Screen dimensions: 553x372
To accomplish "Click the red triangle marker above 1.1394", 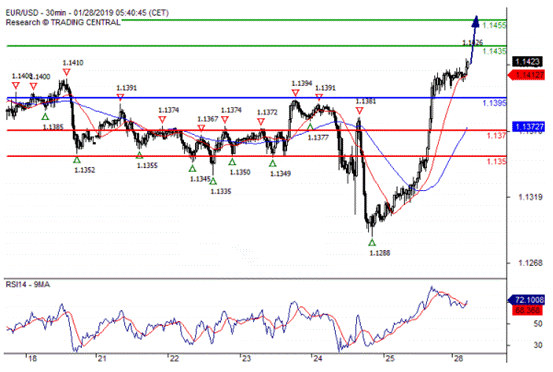I will pyautogui.click(x=295, y=93).
